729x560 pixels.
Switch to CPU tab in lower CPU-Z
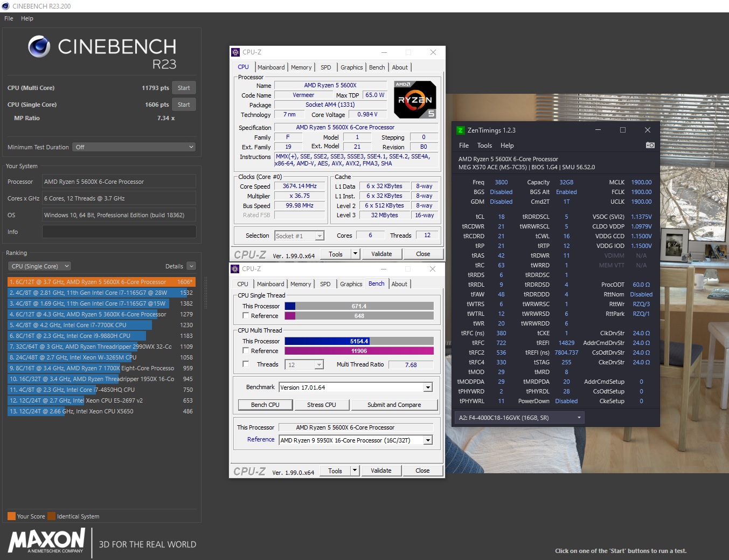pyautogui.click(x=242, y=284)
